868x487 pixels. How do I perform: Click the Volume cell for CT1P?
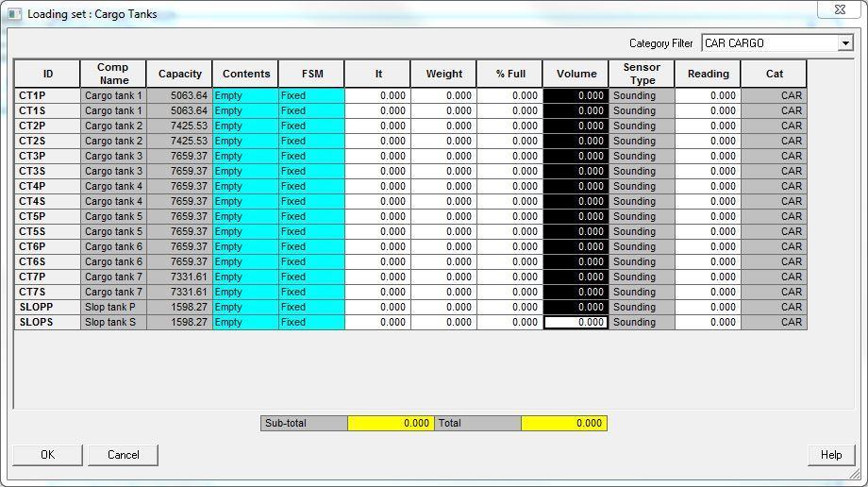576,96
